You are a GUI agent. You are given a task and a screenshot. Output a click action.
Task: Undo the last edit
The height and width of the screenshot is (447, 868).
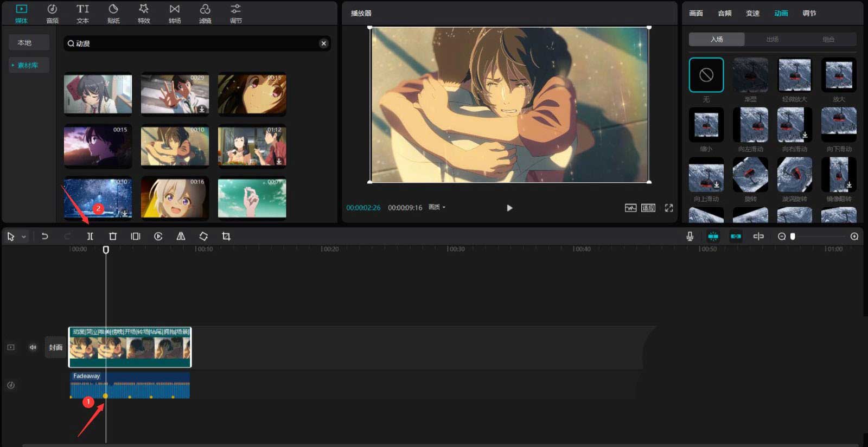coord(44,237)
